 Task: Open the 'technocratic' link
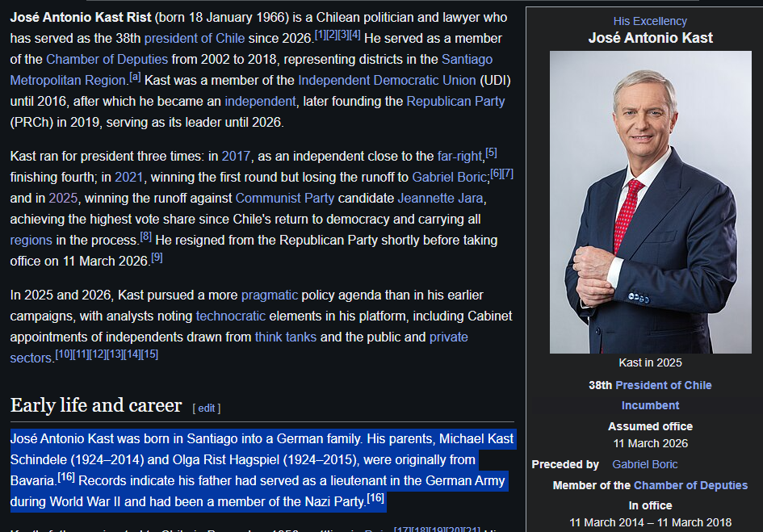pyautogui.click(x=231, y=316)
